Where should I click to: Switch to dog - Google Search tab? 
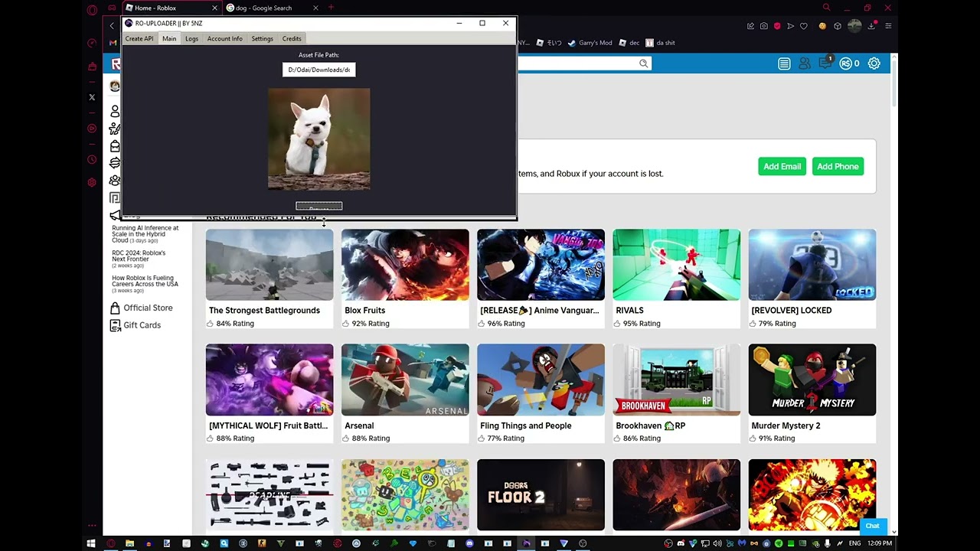(272, 8)
